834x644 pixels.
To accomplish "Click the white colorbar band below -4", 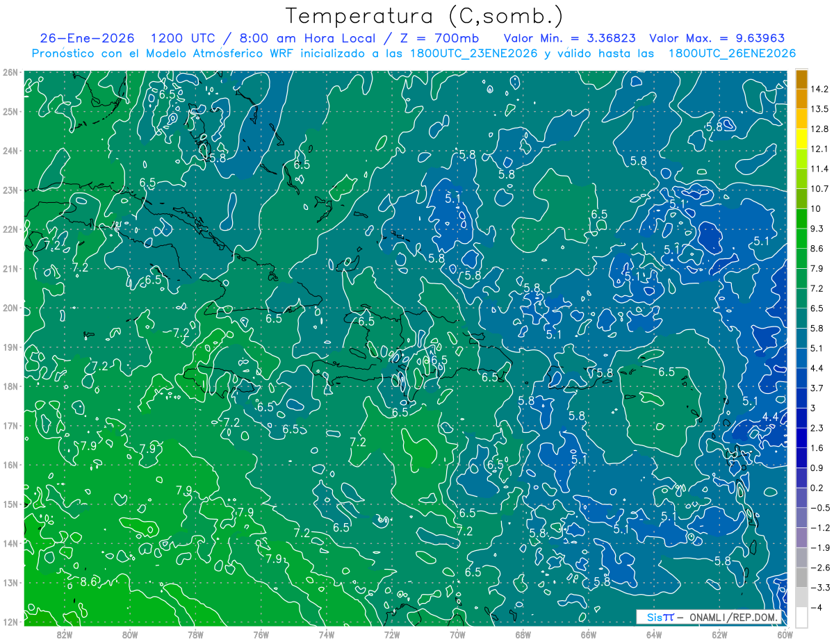I will (801, 617).
